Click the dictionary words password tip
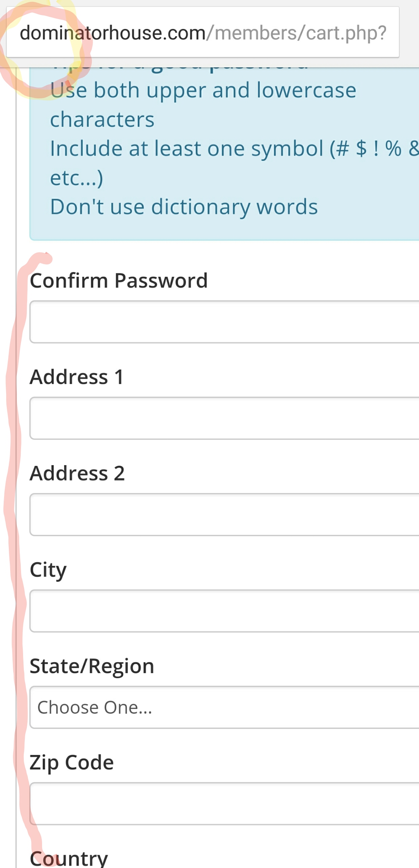This screenshot has width=419, height=868. click(184, 207)
